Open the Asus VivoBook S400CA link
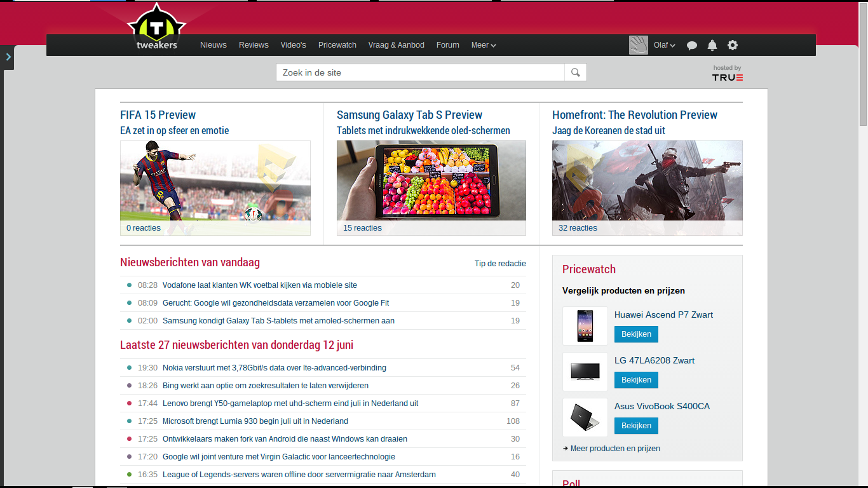Viewport: 868px width, 488px height. [x=662, y=406]
